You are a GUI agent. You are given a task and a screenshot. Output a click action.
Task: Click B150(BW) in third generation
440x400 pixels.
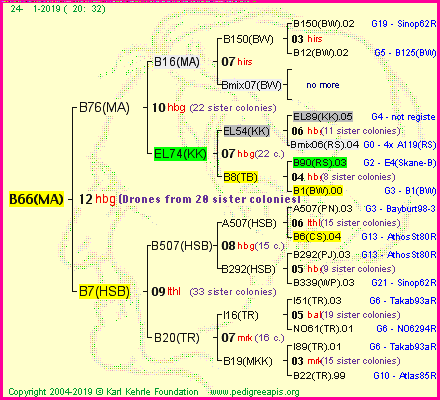(248, 39)
